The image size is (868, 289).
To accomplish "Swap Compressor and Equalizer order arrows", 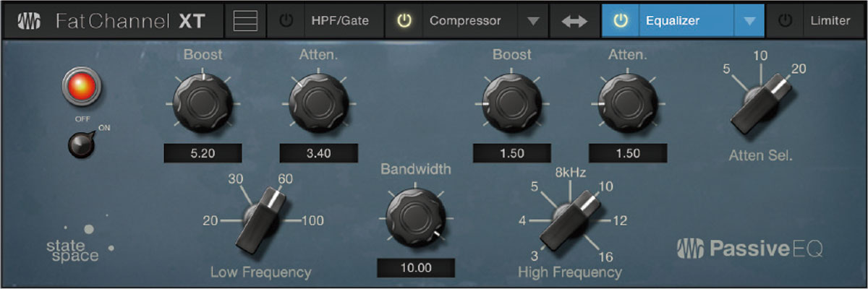I will click(x=574, y=21).
